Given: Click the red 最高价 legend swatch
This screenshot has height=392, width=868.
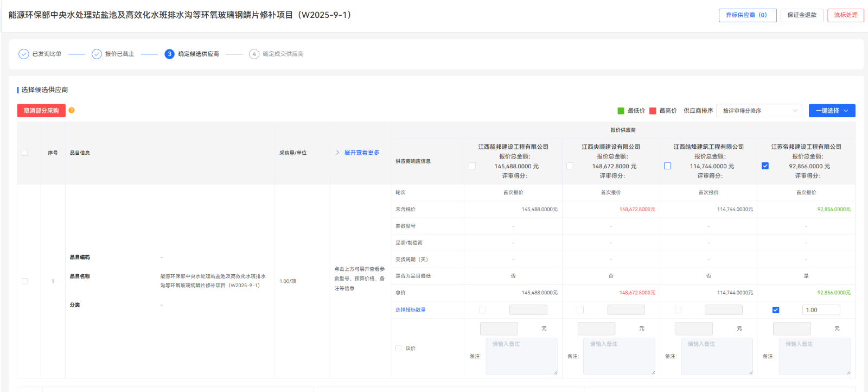Looking at the screenshot, I should coord(653,111).
